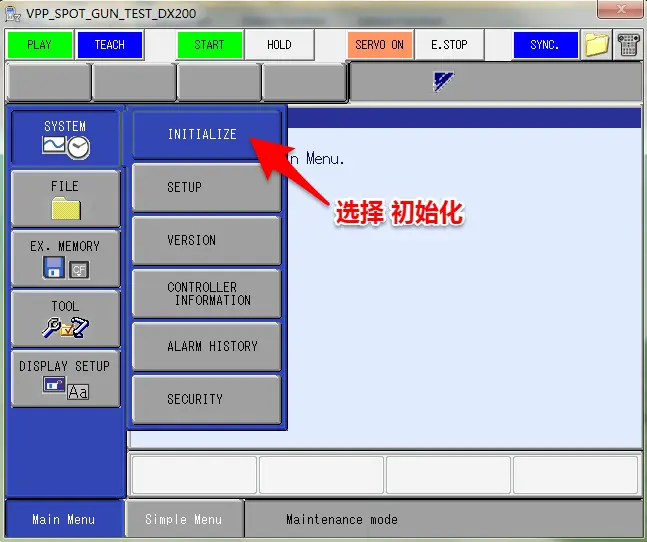Switch to TEACH mode
647x542 pixels.
(x=109, y=45)
